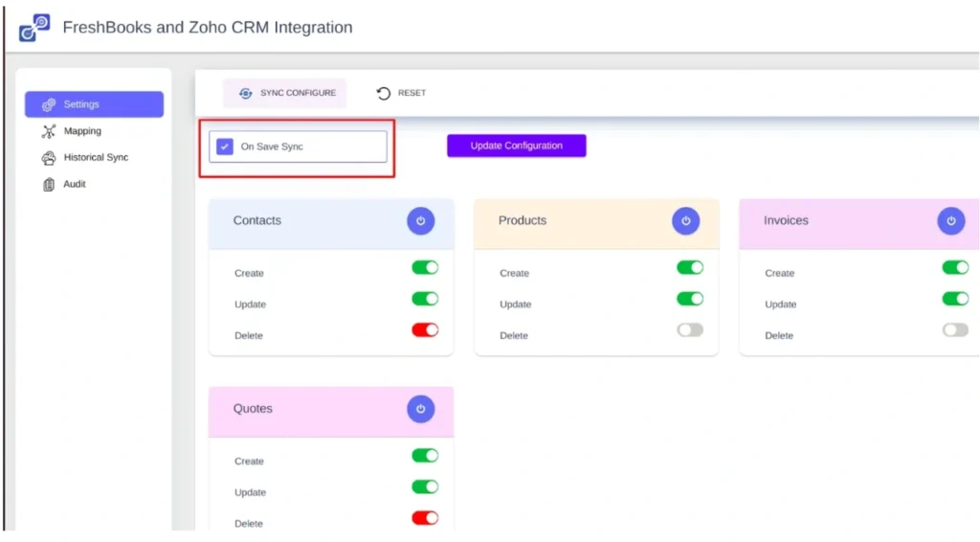This screenshot has height=542, width=980.
Task: Disable Products Update toggle
Action: (x=690, y=299)
